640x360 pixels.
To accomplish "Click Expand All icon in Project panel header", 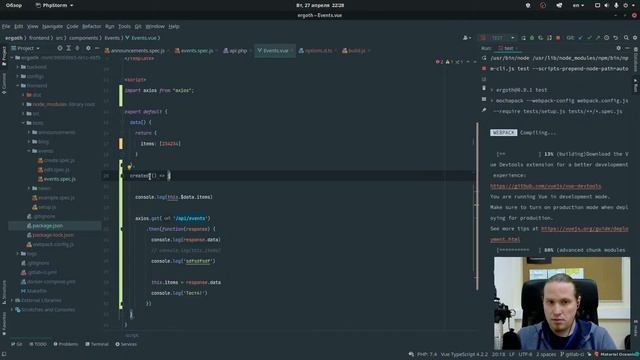I will (x=68, y=48).
